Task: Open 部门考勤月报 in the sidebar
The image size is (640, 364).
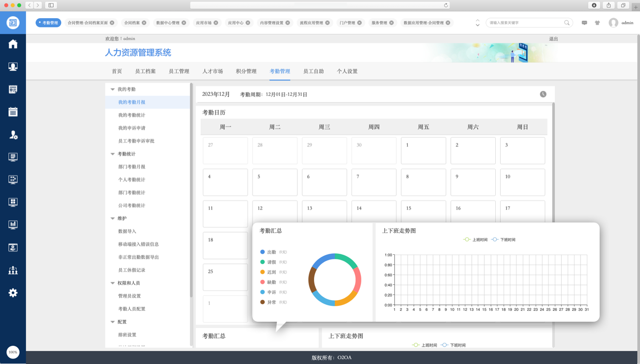Action: [x=131, y=167]
